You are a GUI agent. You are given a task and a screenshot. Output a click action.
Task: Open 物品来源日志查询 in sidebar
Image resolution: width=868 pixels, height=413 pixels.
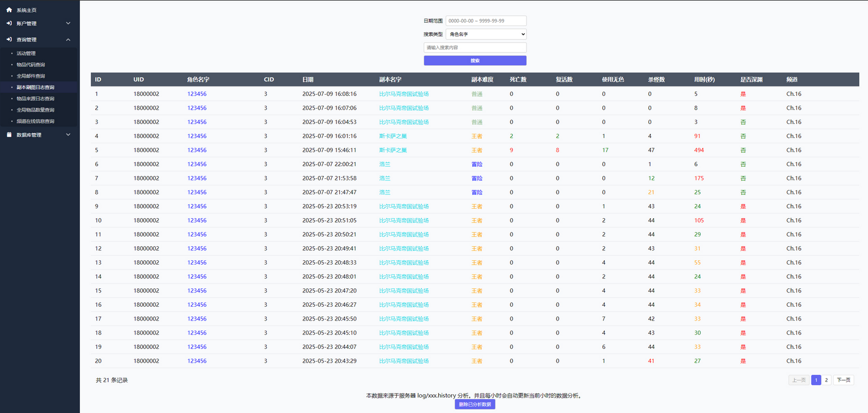click(x=35, y=99)
